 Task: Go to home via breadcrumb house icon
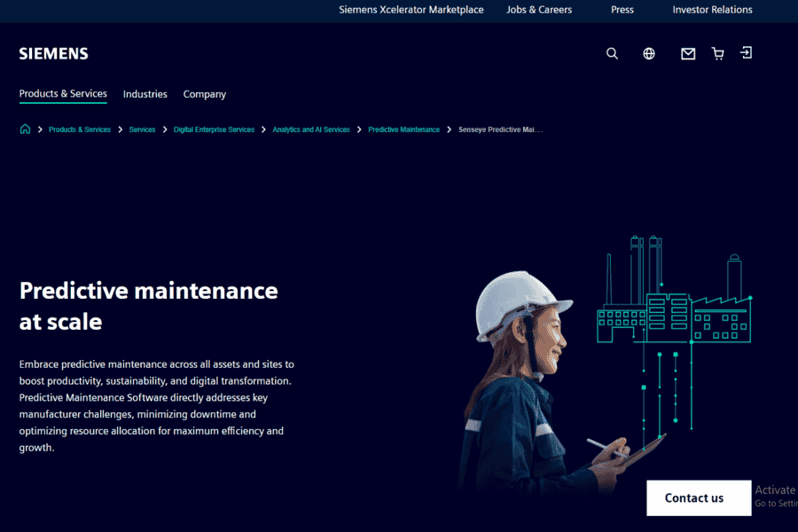pyautogui.click(x=25, y=129)
